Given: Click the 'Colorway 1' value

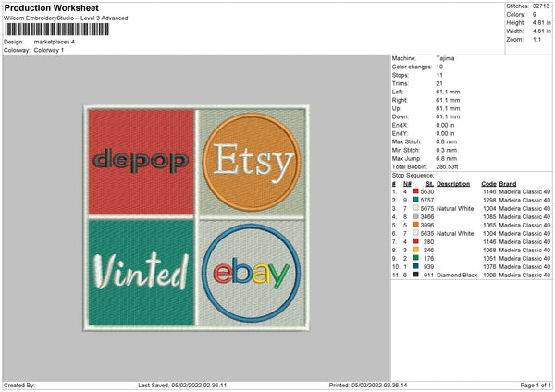Looking at the screenshot, I should pyautogui.click(x=49, y=50).
